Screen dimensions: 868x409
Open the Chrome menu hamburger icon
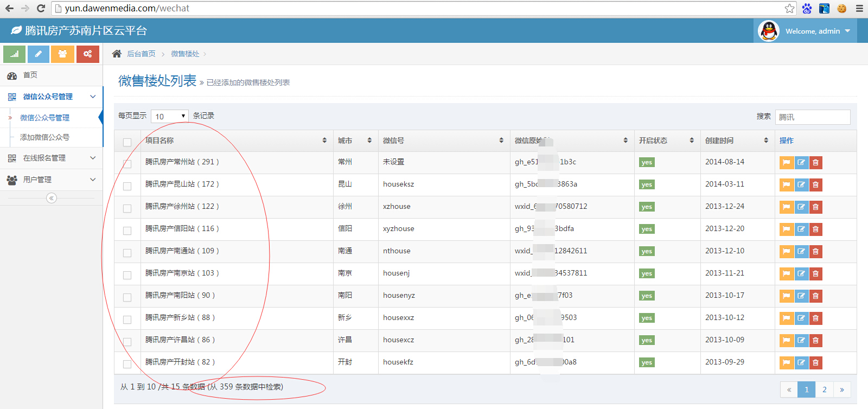pyautogui.click(x=859, y=8)
